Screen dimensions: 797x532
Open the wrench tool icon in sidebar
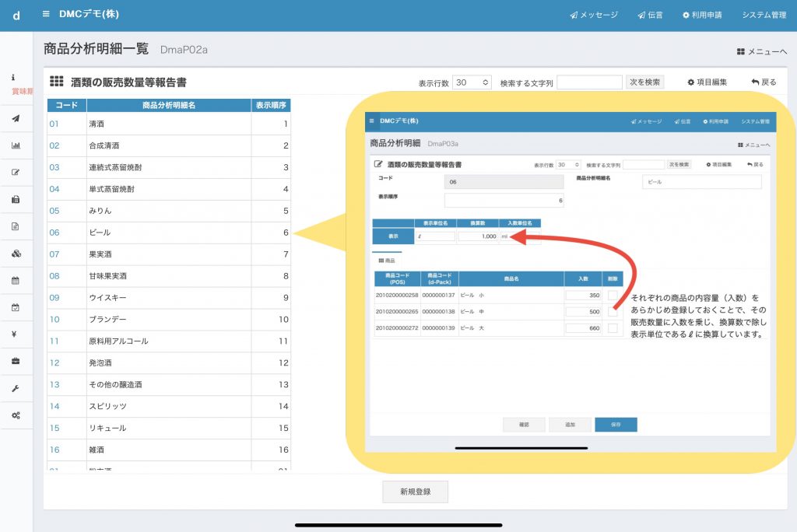(16, 388)
